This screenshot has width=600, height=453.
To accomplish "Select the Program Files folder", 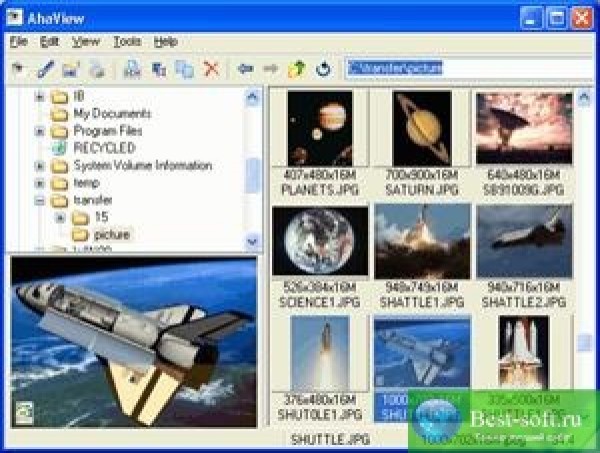I will tap(108, 131).
